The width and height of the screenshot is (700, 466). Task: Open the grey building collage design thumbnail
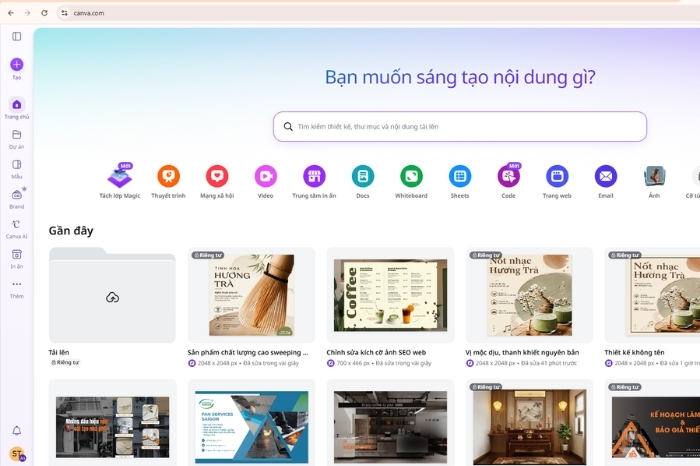(112, 423)
